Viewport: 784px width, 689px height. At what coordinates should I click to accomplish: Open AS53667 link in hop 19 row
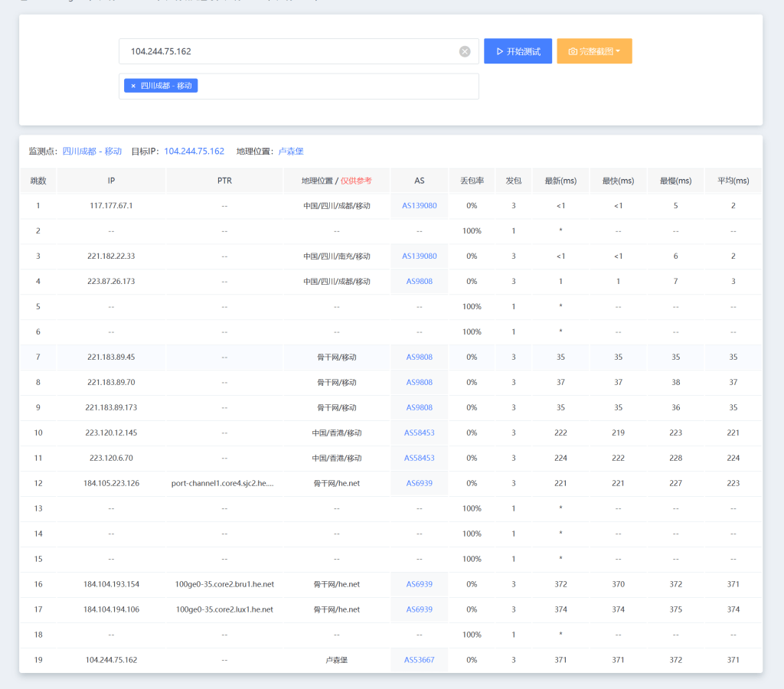pos(420,660)
